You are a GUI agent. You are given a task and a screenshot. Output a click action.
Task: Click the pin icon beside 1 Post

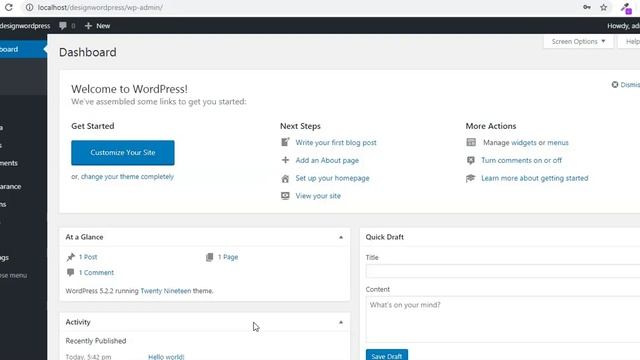(71, 257)
